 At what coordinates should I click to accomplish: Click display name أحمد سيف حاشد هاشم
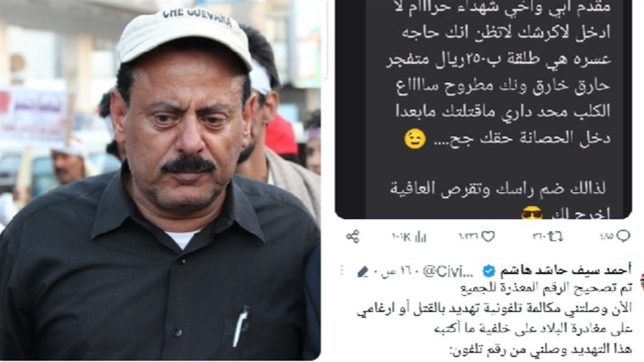point(565,271)
